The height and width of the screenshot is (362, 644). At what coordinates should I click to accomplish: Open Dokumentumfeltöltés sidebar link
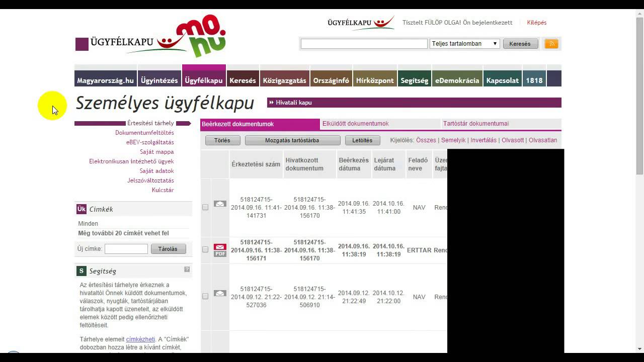point(144,133)
